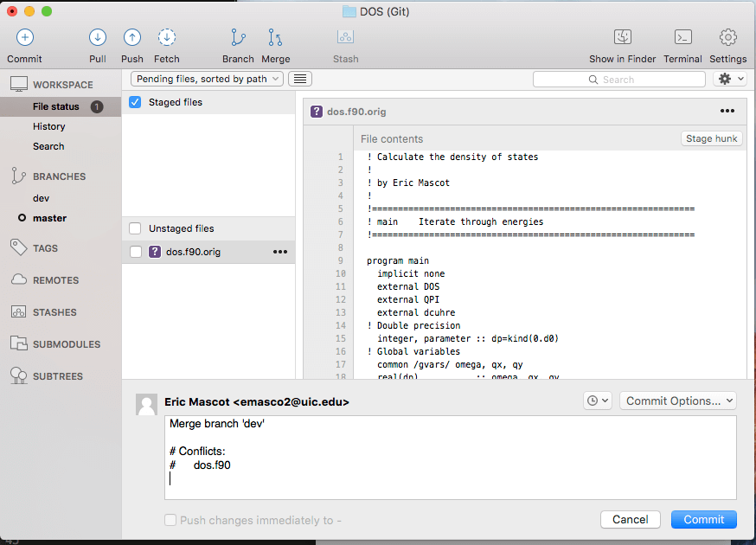Open the Commit Options dropdown

[678, 401]
